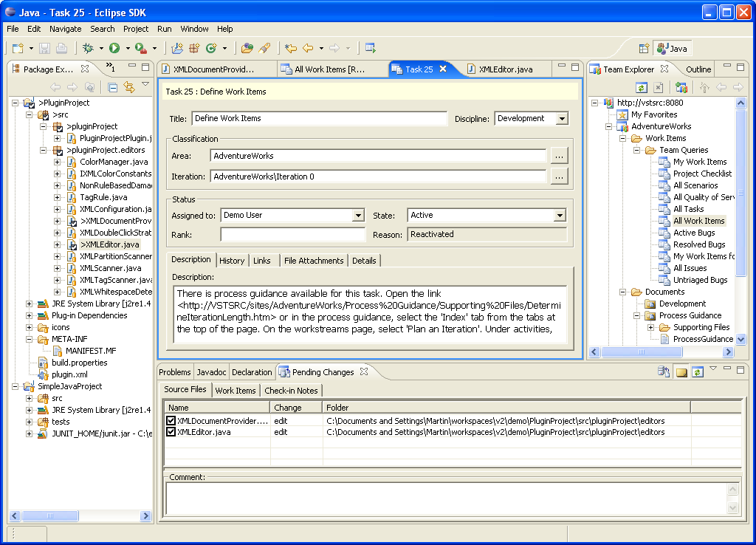Close the Pending Changes view
756x545 pixels.
[x=364, y=371]
